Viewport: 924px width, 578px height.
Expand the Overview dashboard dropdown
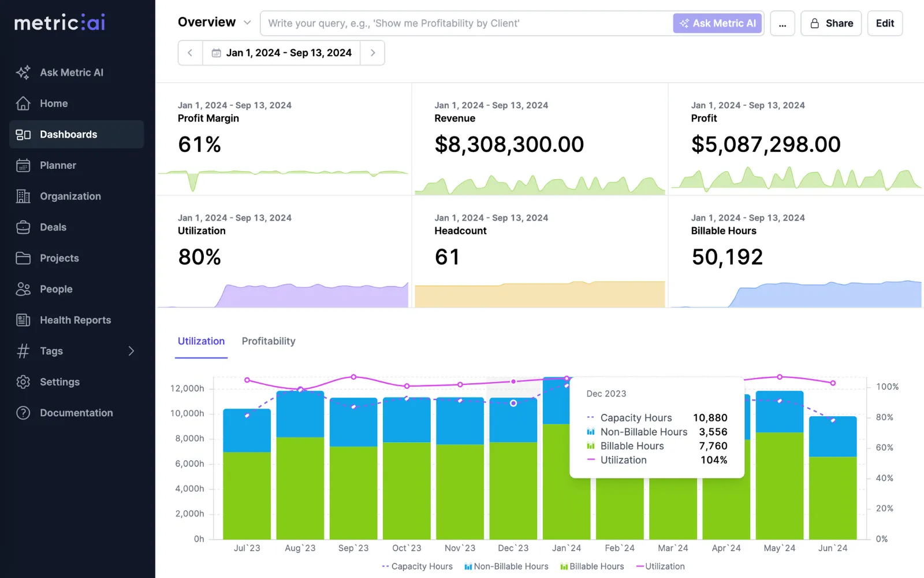point(247,23)
